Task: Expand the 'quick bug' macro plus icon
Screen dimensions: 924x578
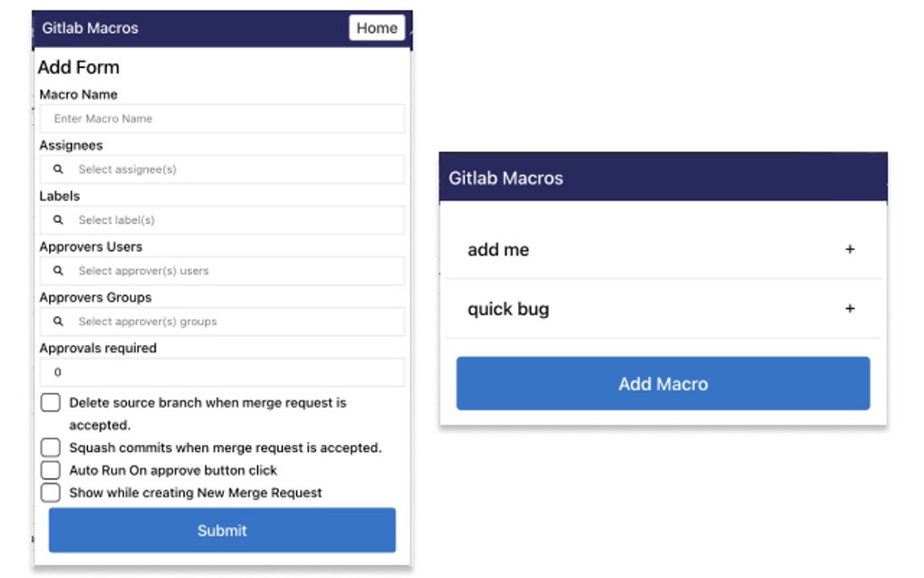Action: click(x=850, y=309)
